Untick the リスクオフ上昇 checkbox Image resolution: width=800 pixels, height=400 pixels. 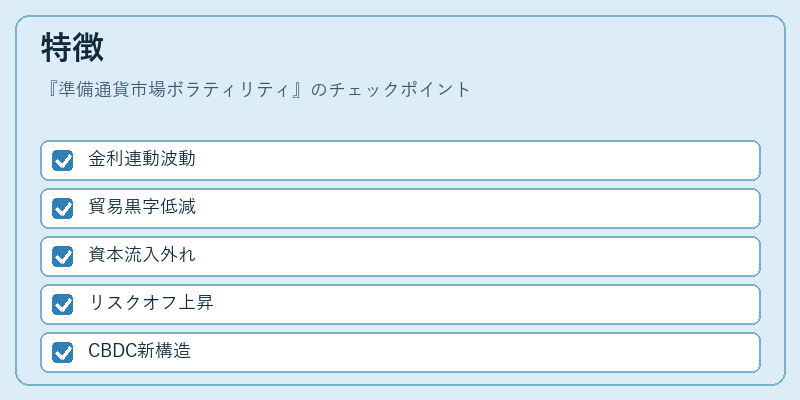pos(62,304)
